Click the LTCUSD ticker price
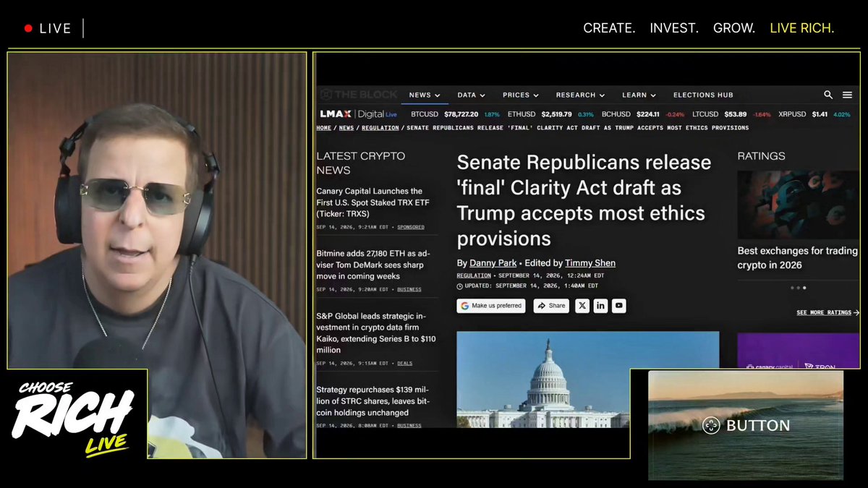Image resolution: width=868 pixels, height=488 pixels. pos(736,114)
